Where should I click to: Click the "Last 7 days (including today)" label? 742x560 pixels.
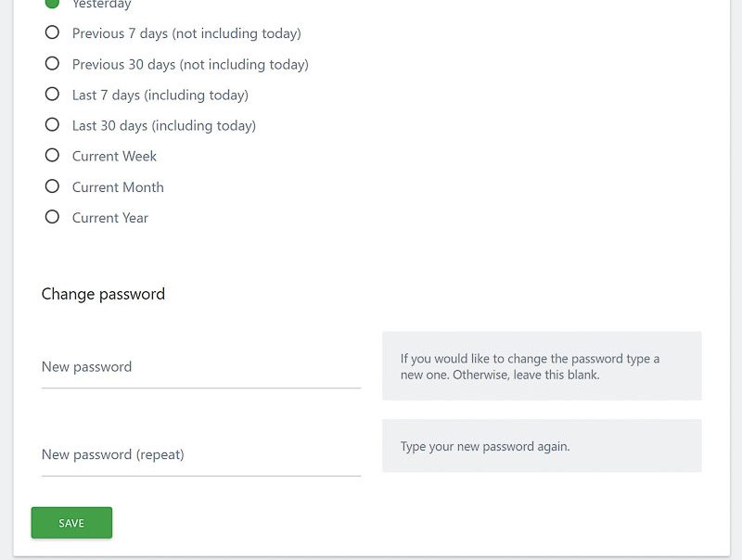(x=160, y=95)
